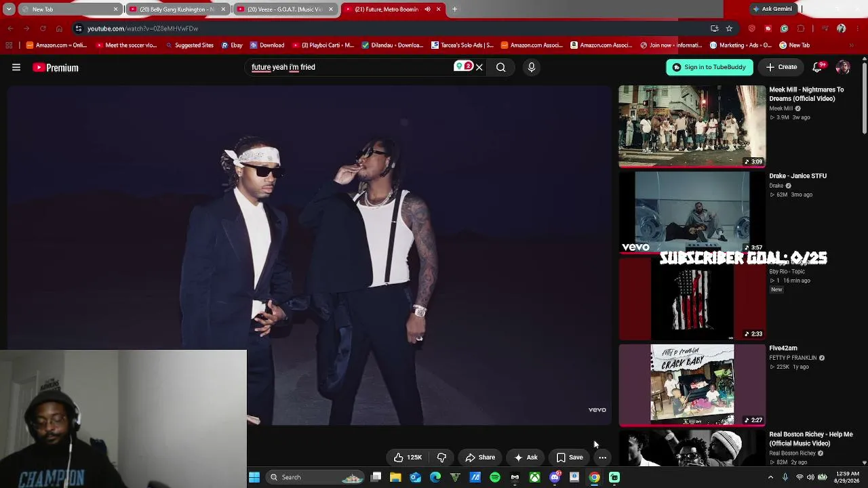Open Outlook from the taskbar
This screenshot has height=488, width=868.
tap(416, 477)
